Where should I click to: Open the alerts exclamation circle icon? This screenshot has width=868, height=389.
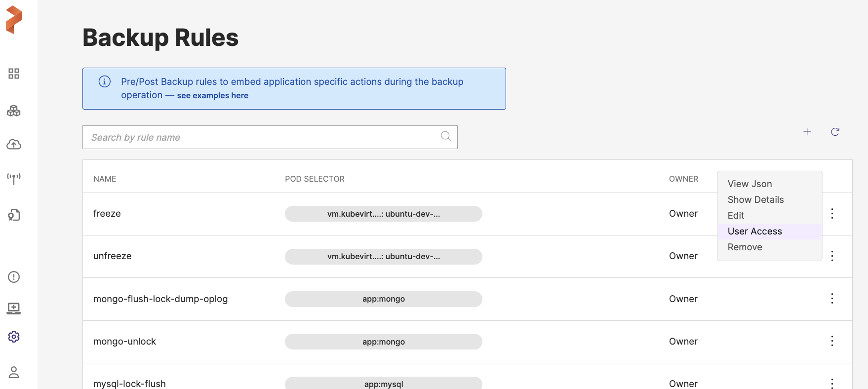14,277
